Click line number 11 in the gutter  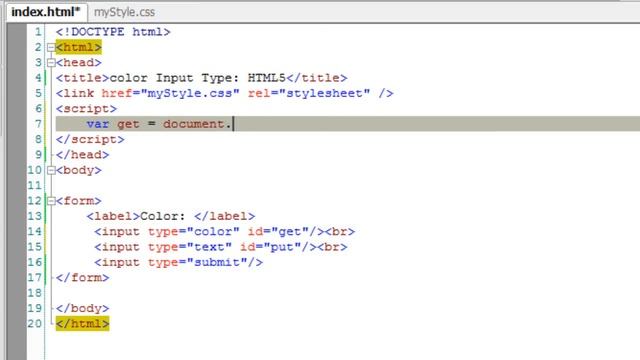[x=34, y=185]
